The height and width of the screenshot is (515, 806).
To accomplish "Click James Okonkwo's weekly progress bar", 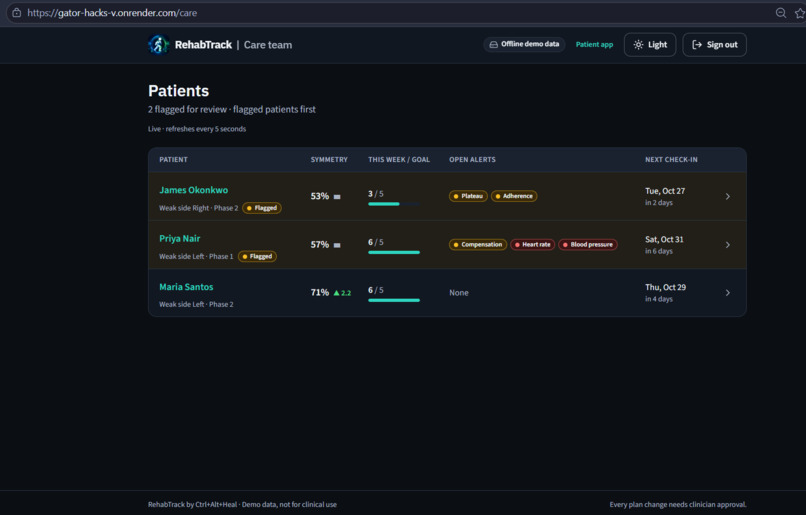I will click(x=394, y=204).
